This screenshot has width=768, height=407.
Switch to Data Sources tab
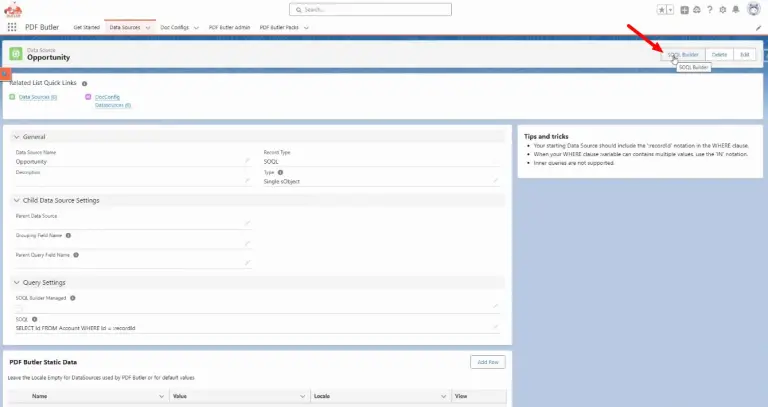pyautogui.click(x=125, y=27)
